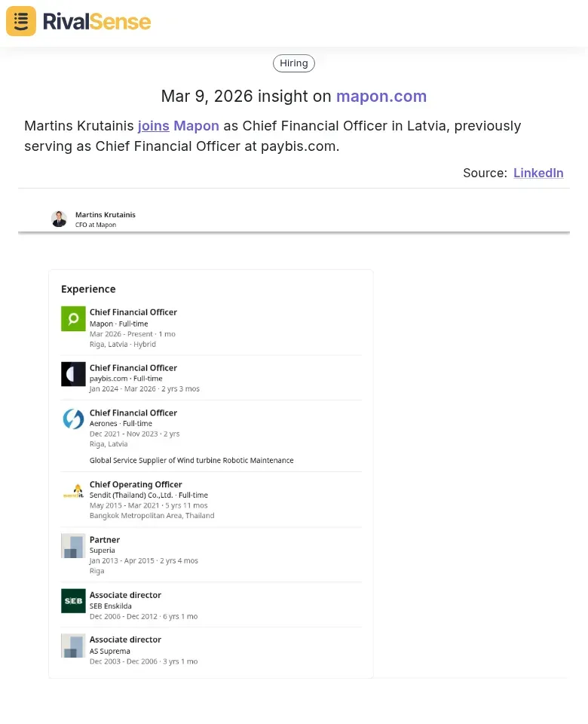Click the Sendit (Thailand) company logo

click(x=72, y=490)
